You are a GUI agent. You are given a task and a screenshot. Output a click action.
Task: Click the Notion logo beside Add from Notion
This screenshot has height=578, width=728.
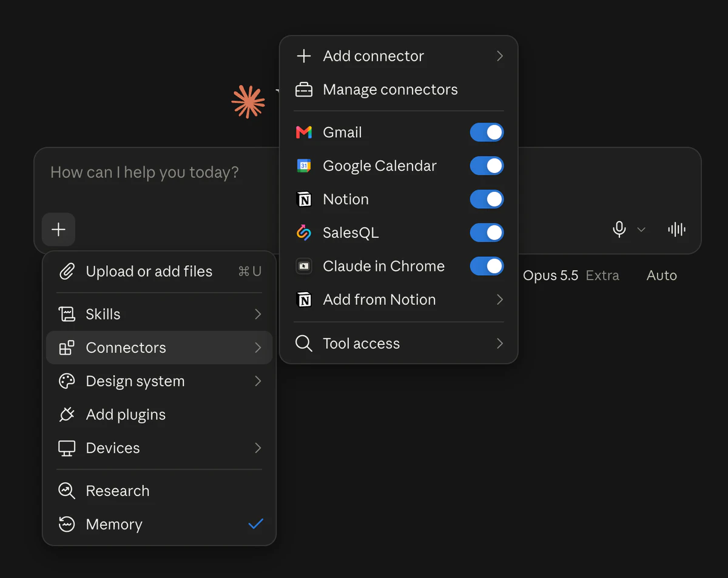[x=303, y=299]
